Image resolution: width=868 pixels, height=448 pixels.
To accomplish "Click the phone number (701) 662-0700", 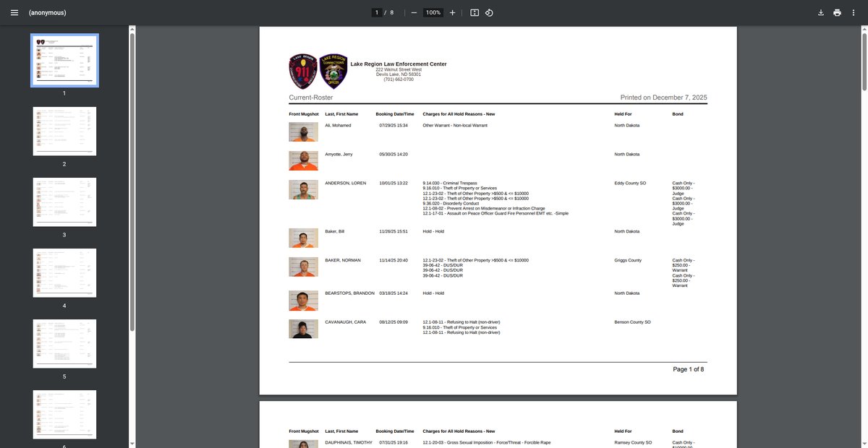I will [399, 79].
